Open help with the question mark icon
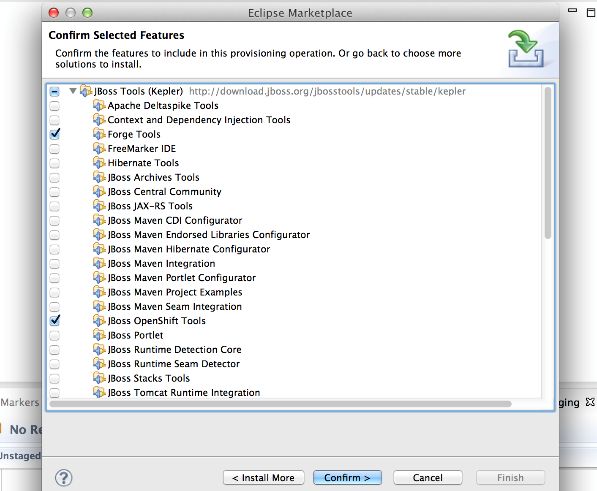 [64, 478]
